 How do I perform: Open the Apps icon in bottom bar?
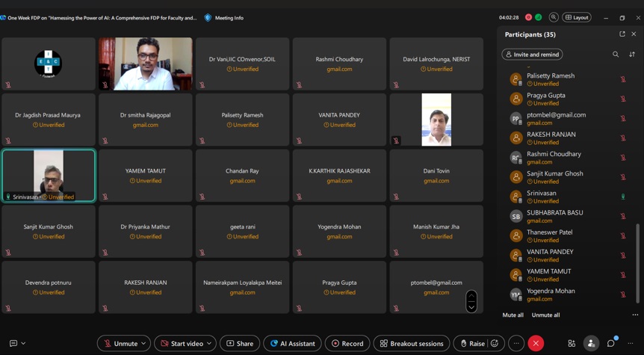pos(572,344)
